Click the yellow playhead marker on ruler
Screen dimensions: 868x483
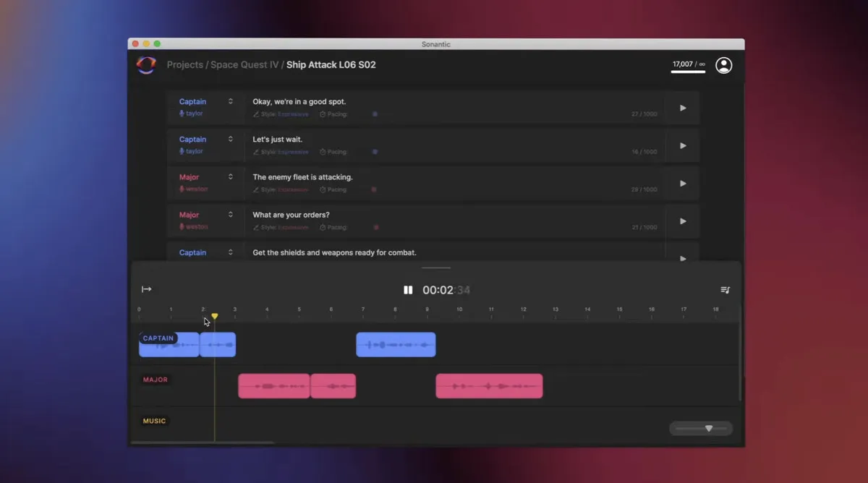click(215, 317)
